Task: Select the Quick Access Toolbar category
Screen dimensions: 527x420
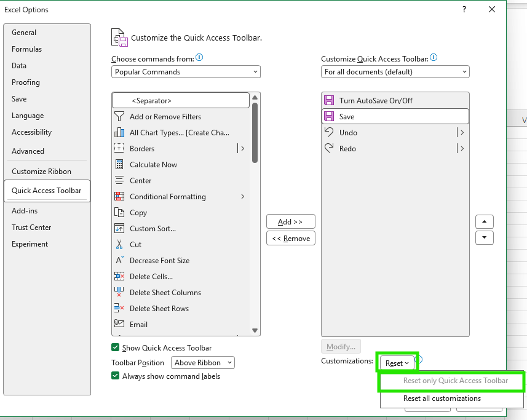Action: (x=47, y=191)
